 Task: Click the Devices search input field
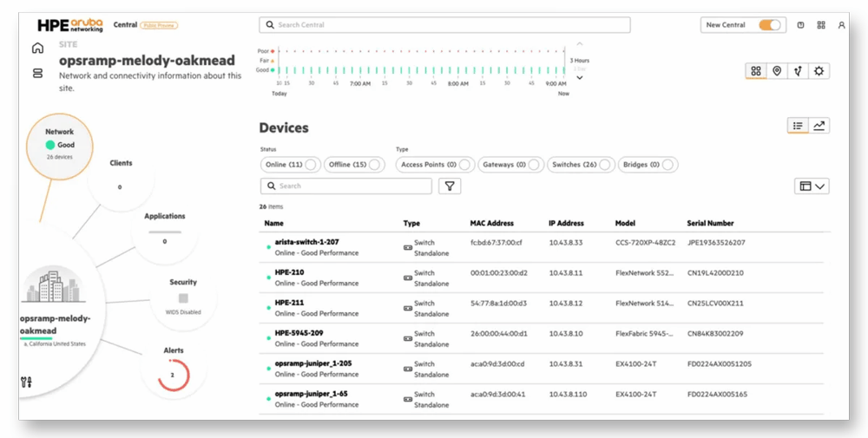[x=346, y=186]
